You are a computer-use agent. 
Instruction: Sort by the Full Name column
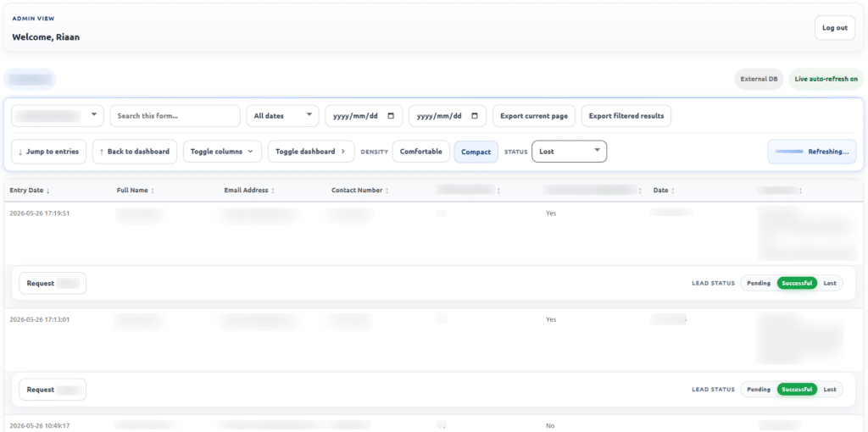pos(136,191)
